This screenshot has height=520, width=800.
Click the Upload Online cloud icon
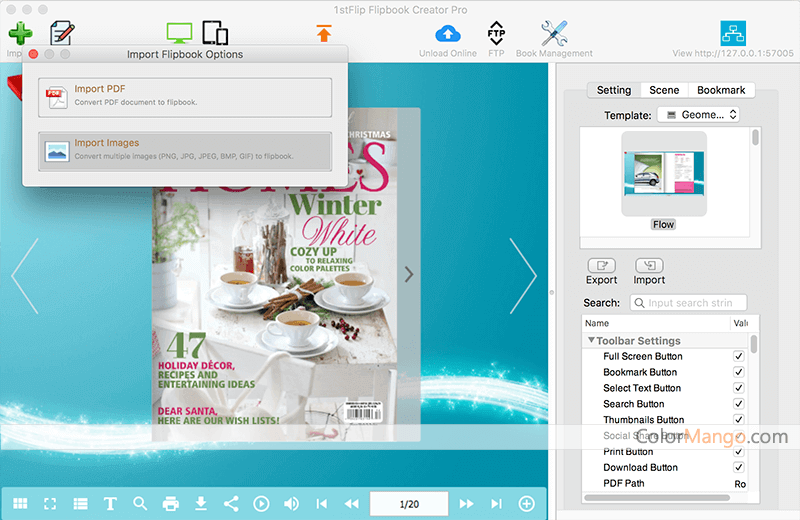tap(448, 34)
